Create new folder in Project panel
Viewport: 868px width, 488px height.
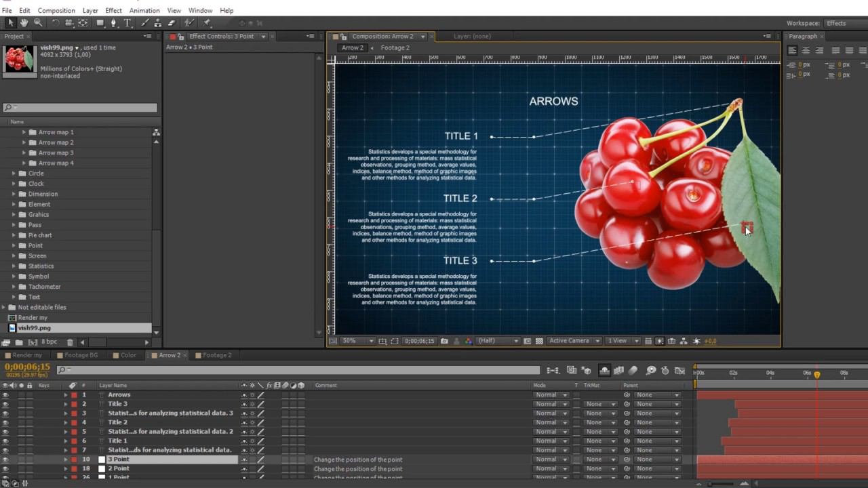coord(20,342)
